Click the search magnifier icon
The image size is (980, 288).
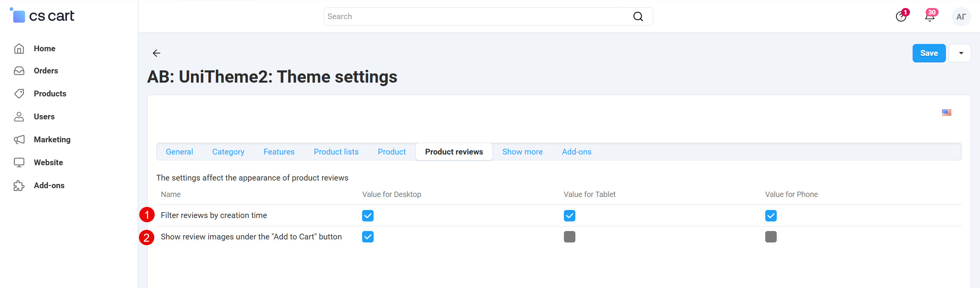[638, 16]
